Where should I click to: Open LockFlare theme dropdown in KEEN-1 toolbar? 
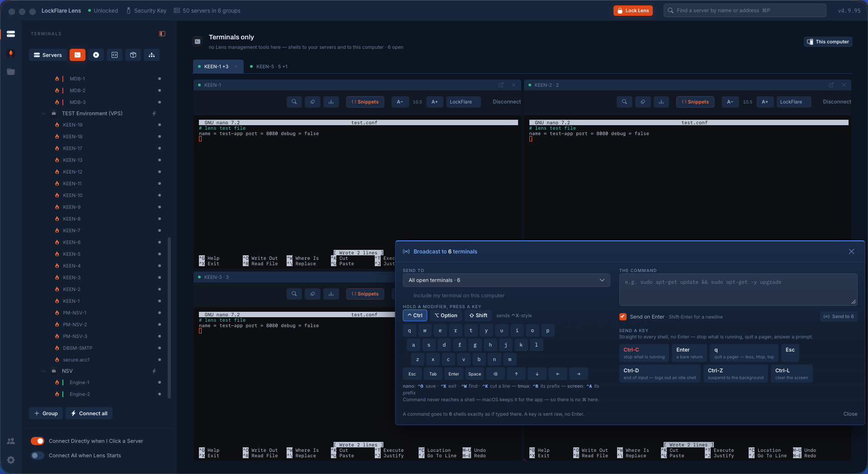463,102
